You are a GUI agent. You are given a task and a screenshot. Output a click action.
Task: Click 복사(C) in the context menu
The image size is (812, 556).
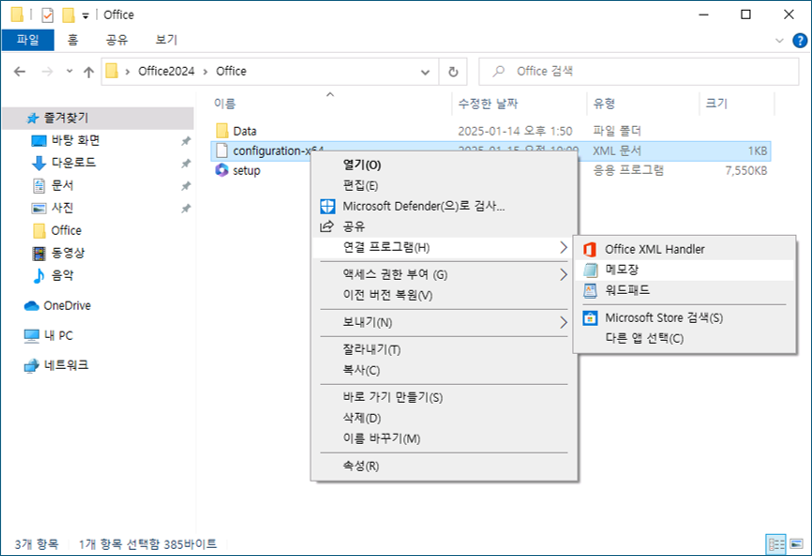[444, 370]
